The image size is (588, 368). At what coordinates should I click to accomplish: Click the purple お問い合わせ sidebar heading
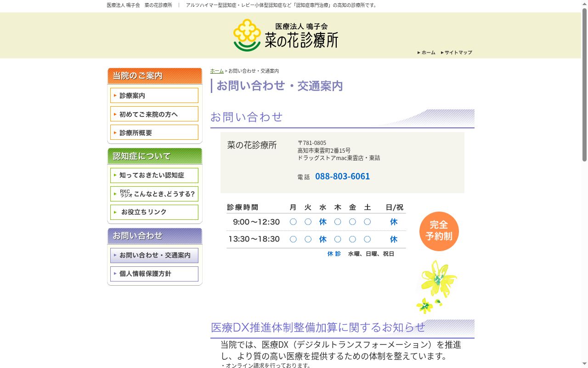(x=155, y=236)
